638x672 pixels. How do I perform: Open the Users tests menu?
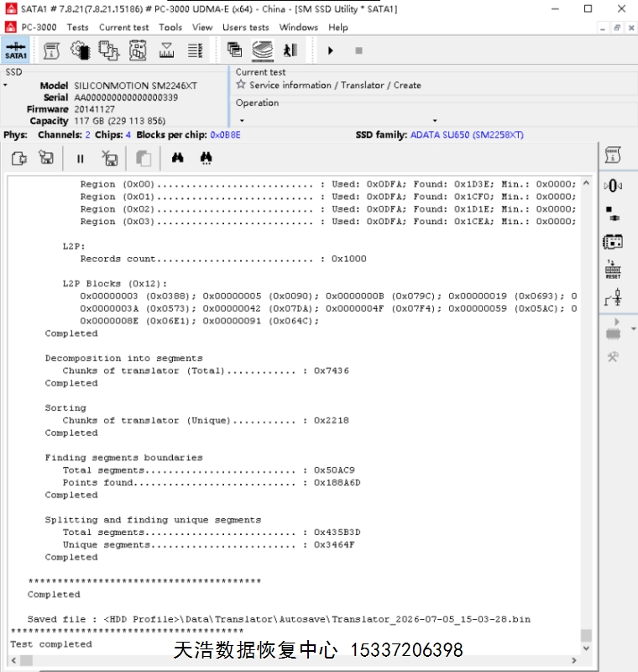tap(246, 28)
